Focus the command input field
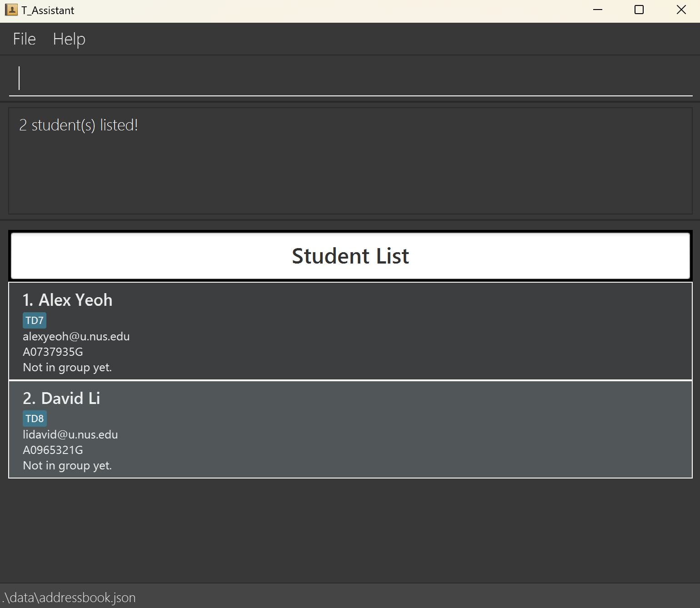The image size is (700, 608). (350, 78)
